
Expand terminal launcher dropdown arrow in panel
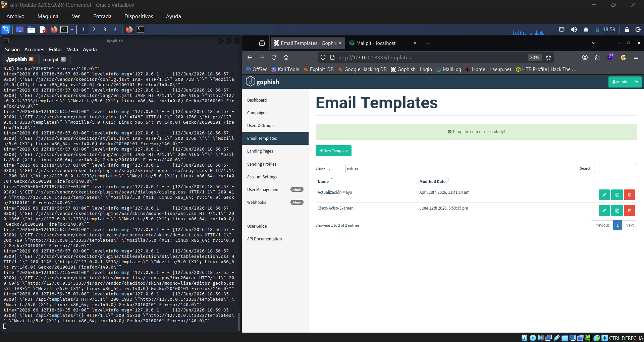tap(71, 30)
